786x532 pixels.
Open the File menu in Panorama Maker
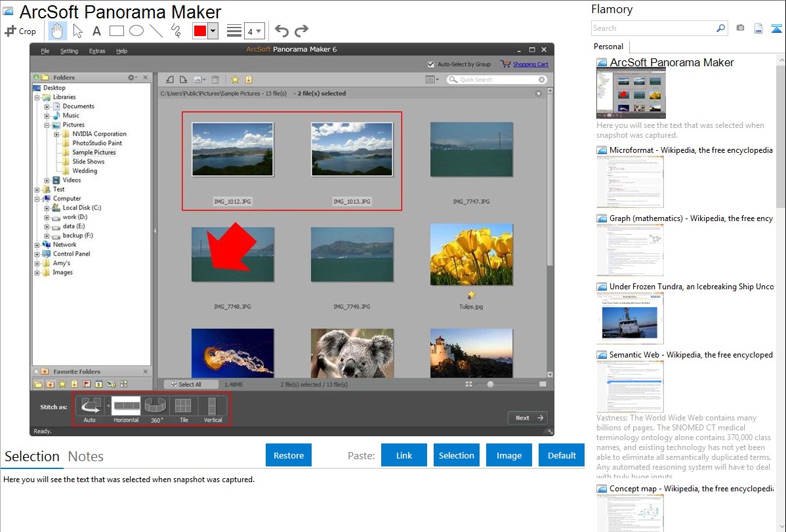pyautogui.click(x=45, y=51)
